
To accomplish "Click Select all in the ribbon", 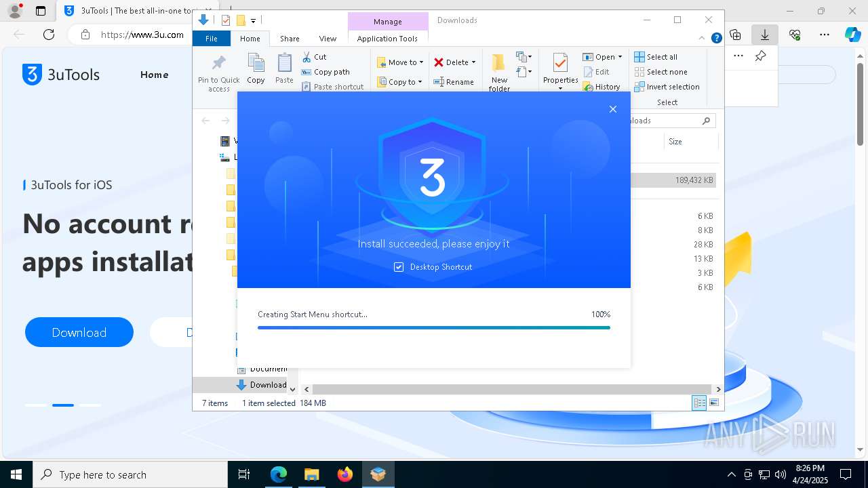I will pyautogui.click(x=656, y=57).
